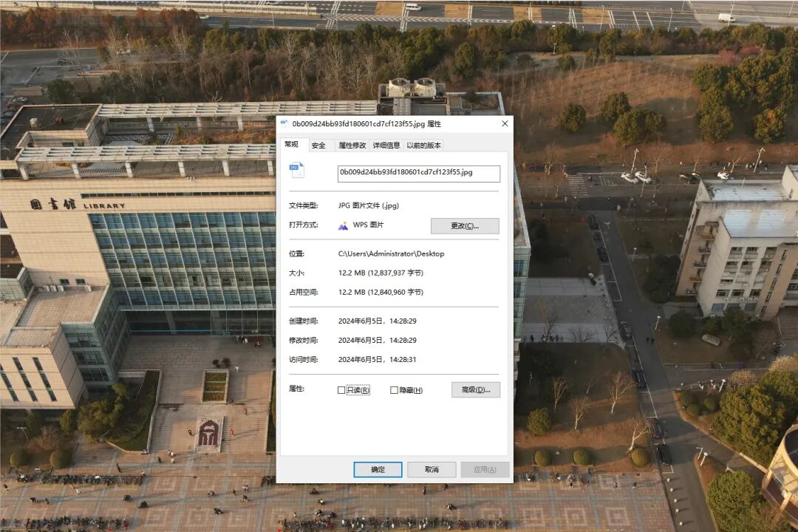Screen dimensions: 798x532
Task: Enable the 只读(R) read-only checkbox
Action: pyautogui.click(x=341, y=390)
